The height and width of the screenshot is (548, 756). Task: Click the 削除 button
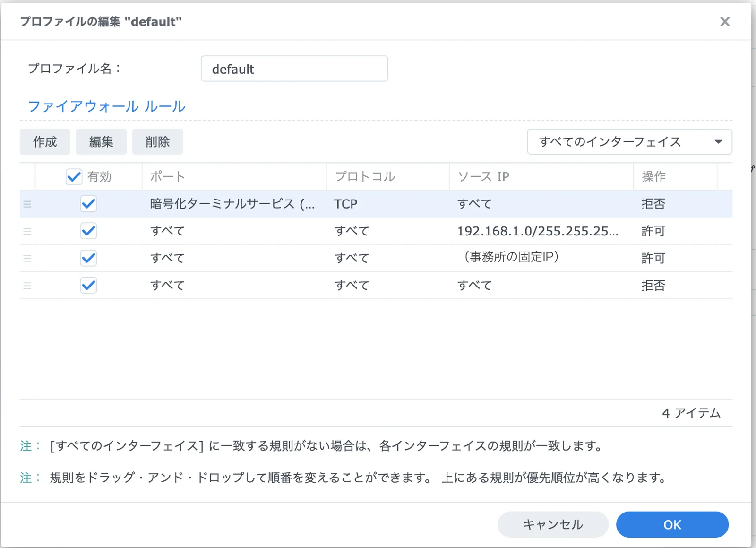pos(157,142)
